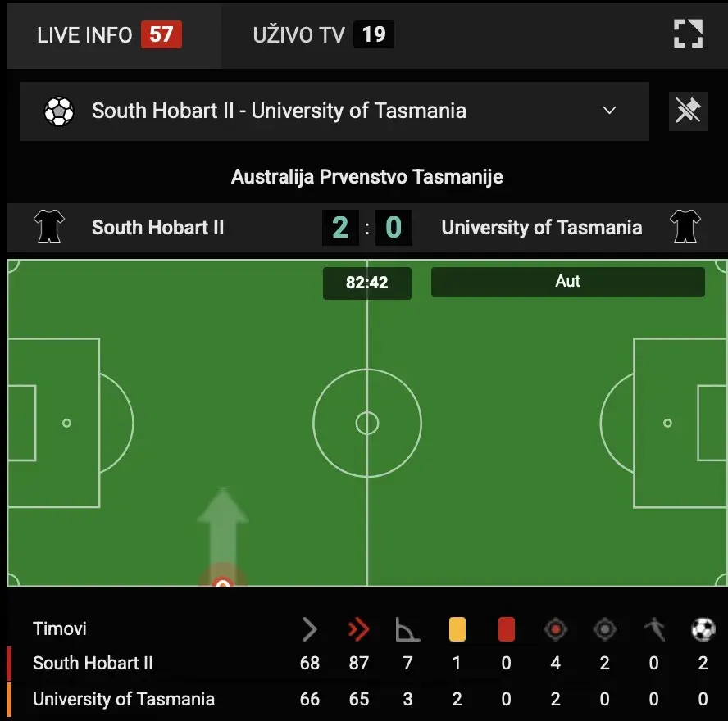The height and width of the screenshot is (721, 728).
Task: Click the fullscreen expand icon
Action: click(688, 34)
